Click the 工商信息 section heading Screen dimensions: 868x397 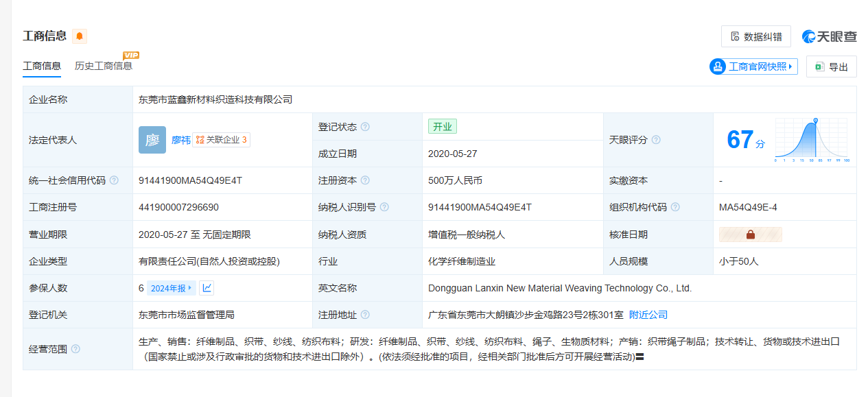[x=45, y=36]
